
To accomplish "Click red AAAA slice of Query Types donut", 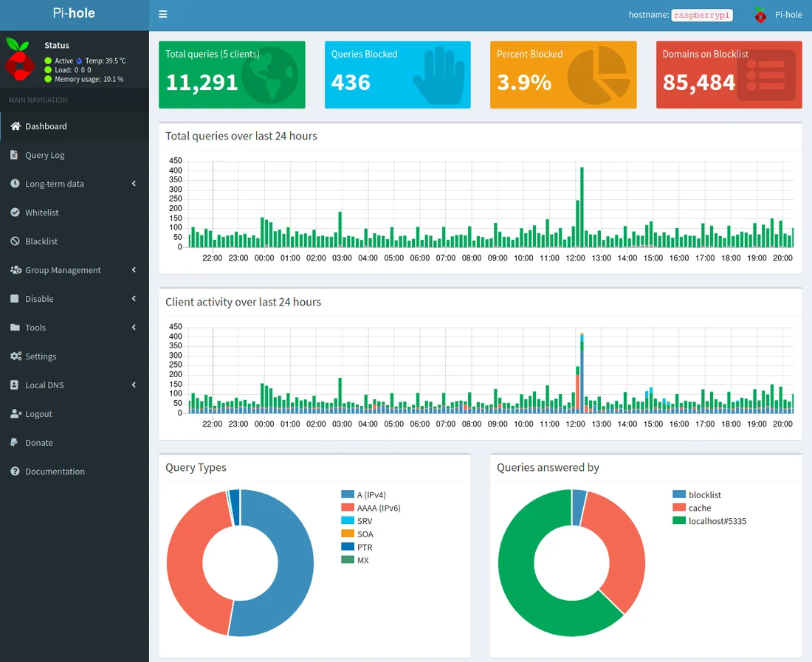I will [x=185, y=564].
